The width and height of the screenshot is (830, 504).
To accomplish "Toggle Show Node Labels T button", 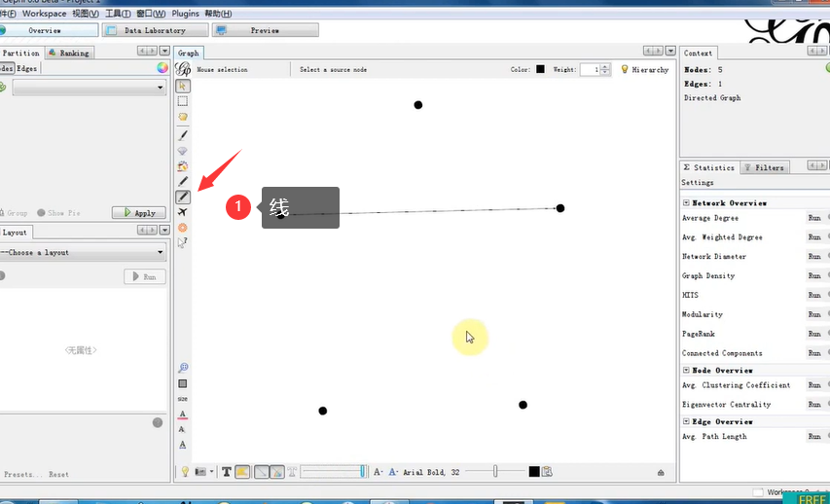I will click(227, 472).
